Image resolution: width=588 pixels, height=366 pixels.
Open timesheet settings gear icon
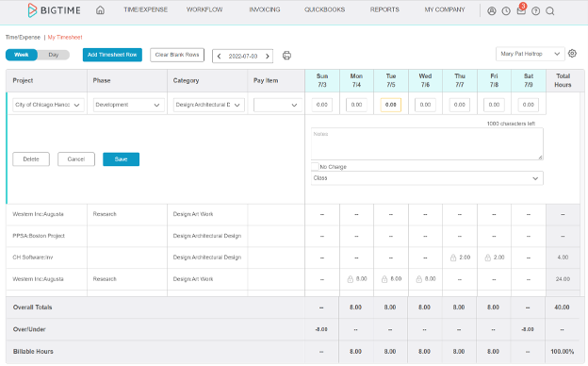click(572, 54)
